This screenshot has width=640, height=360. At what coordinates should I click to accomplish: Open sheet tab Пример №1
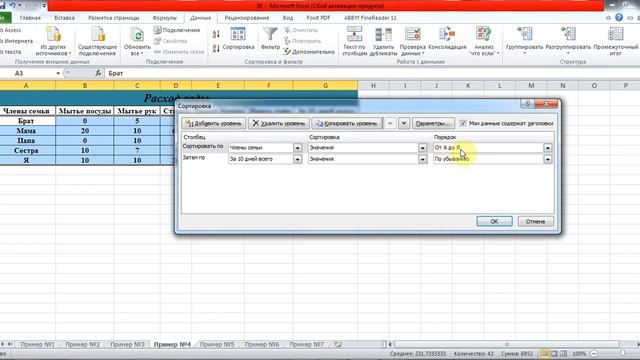pos(37,344)
